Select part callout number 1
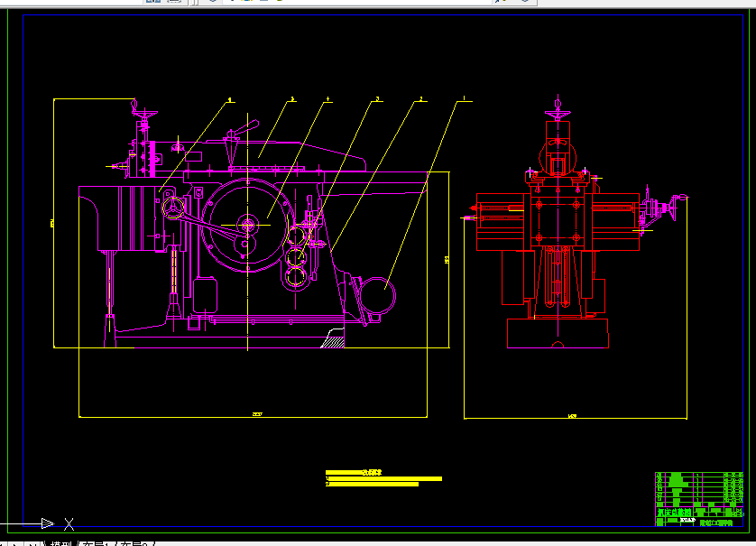The height and width of the screenshot is (546, 756). click(x=465, y=98)
